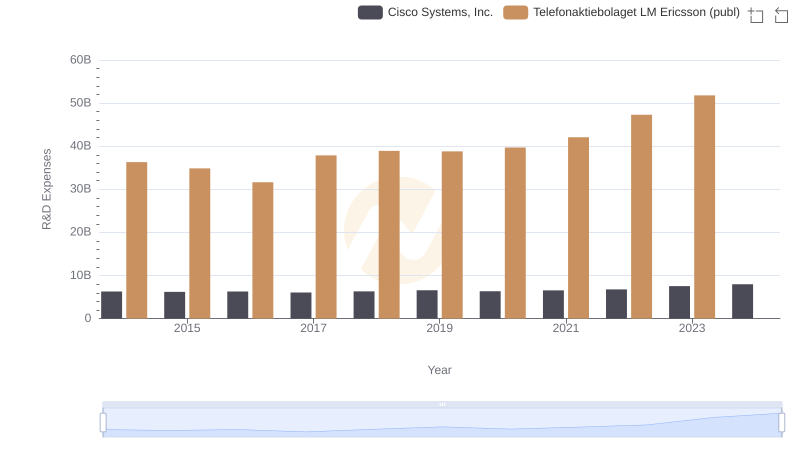
Task: Click the 10B y-axis label
Action: coord(81,275)
